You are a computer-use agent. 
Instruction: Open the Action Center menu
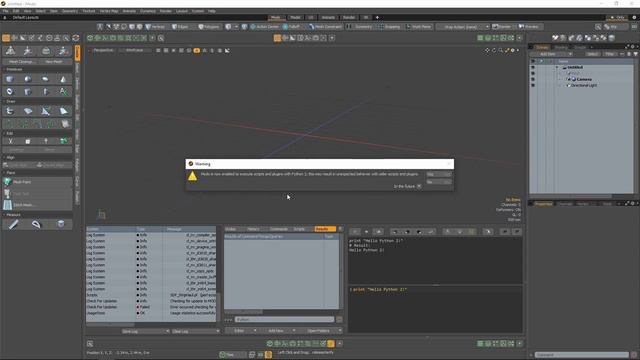coord(264,27)
